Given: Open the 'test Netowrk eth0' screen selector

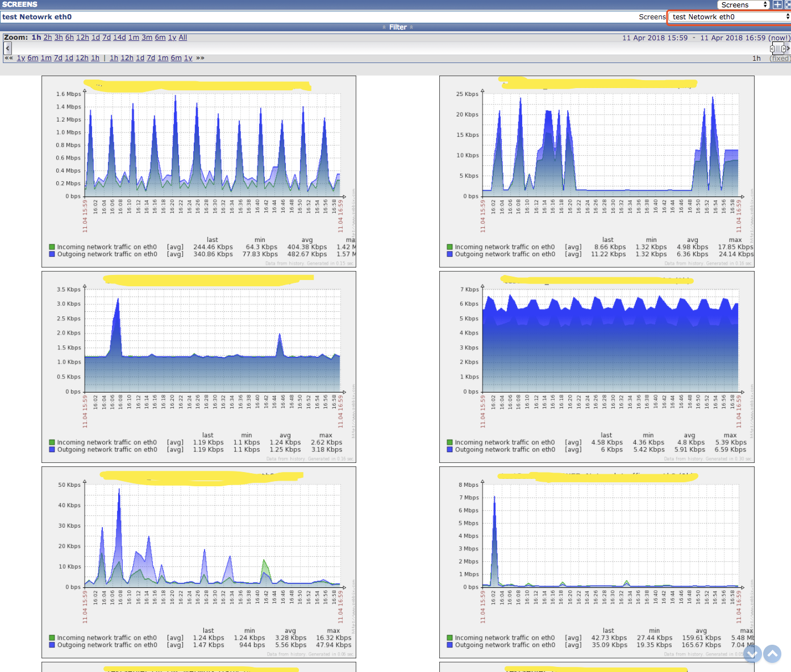Looking at the screenshot, I should point(730,17).
